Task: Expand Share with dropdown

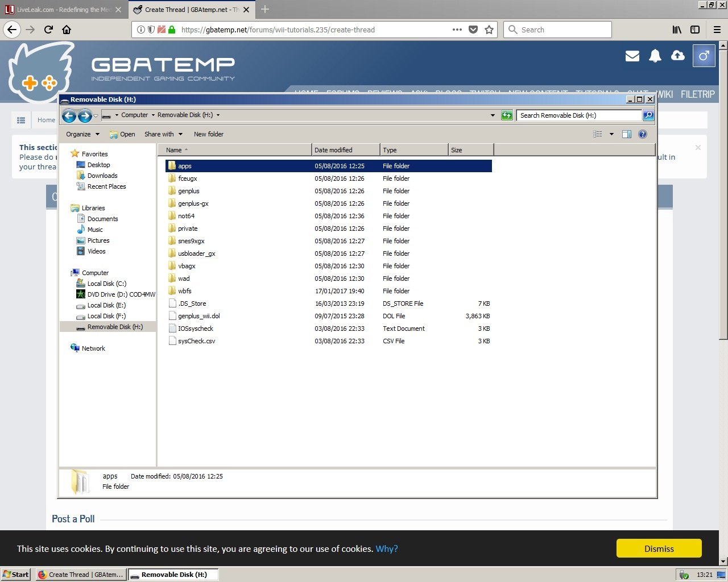Action: (164, 134)
